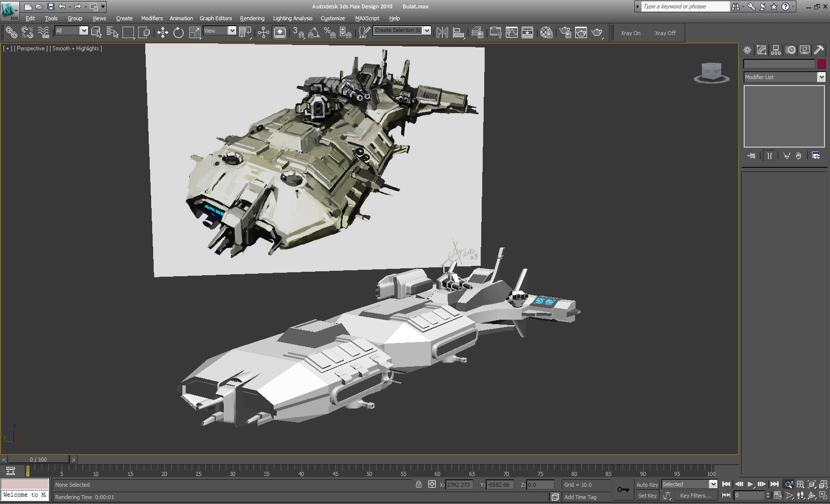The image size is (830, 504).
Task: Open Key Filters dialog
Action: pyautogui.click(x=695, y=496)
